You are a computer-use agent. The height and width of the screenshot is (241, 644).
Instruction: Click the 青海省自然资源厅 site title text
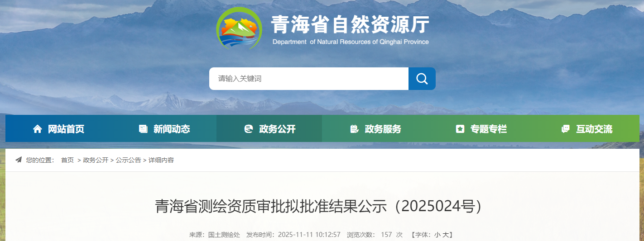pyautogui.click(x=350, y=24)
